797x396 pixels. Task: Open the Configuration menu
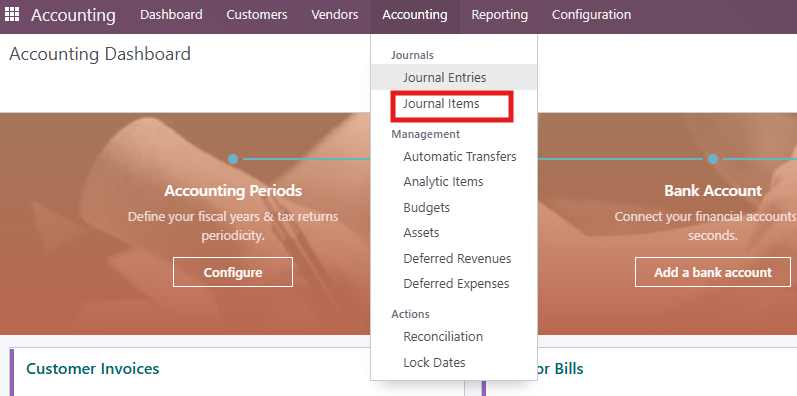pos(591,15)
